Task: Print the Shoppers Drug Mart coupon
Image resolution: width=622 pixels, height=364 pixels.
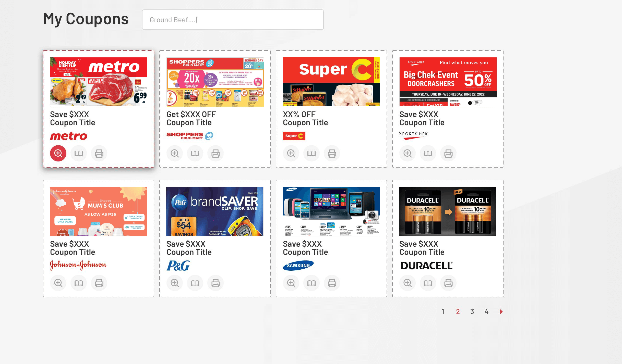Action: coord(216,153)
